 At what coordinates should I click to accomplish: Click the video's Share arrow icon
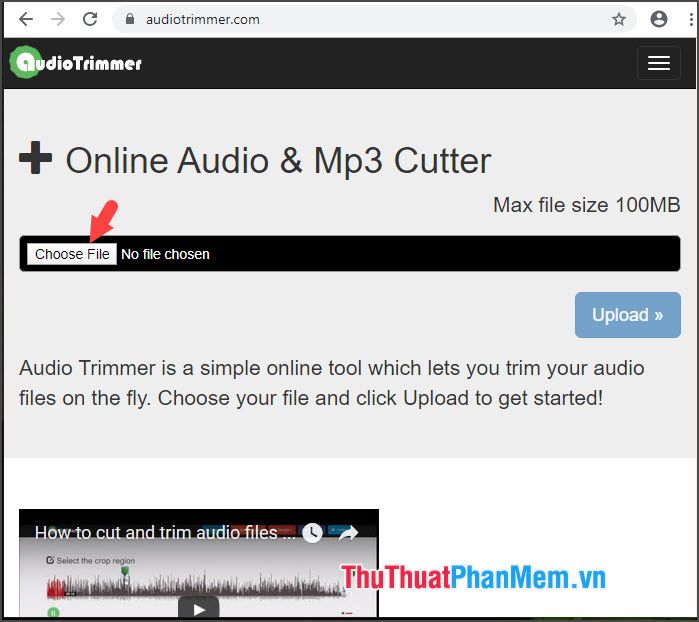click(x=348, y=533)
